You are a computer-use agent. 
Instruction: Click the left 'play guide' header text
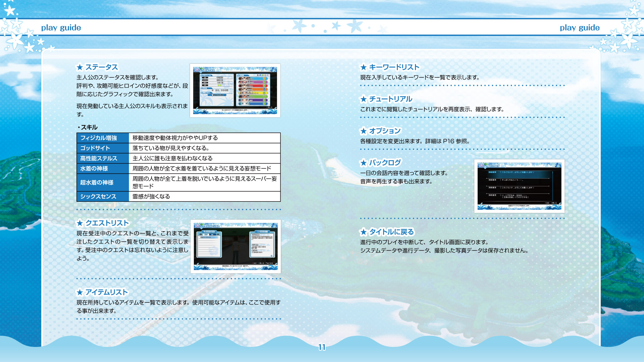tap(61, 28)
